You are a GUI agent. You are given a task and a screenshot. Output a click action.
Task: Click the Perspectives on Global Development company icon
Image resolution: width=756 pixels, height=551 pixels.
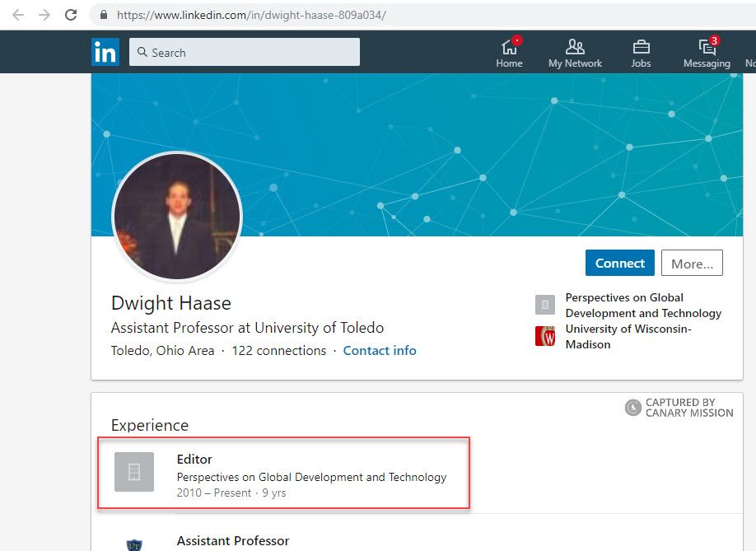[x=544, y=305]
